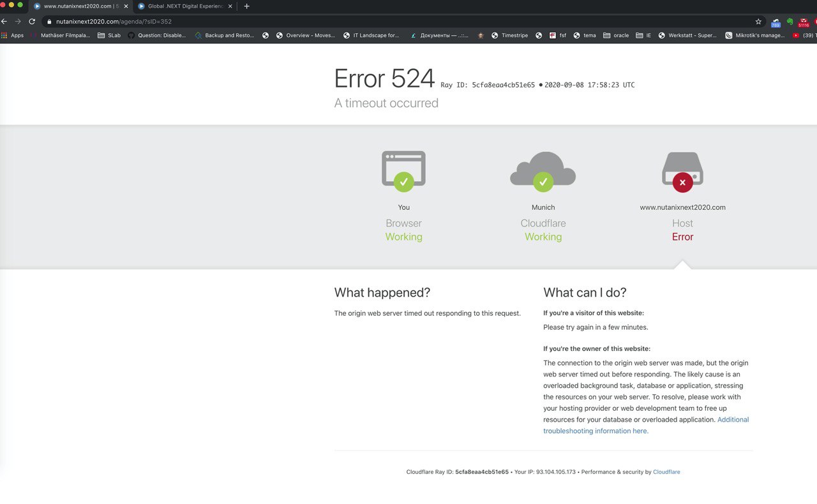Open a new tab with the plus button
Screen dimensions: 817x504
click(x=247, y=6)
